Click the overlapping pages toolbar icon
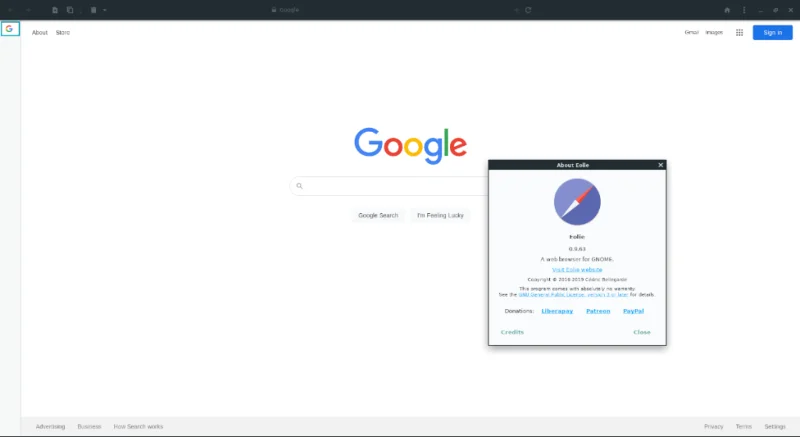This screenshot has height=437, width=800. tap(70, 10)
